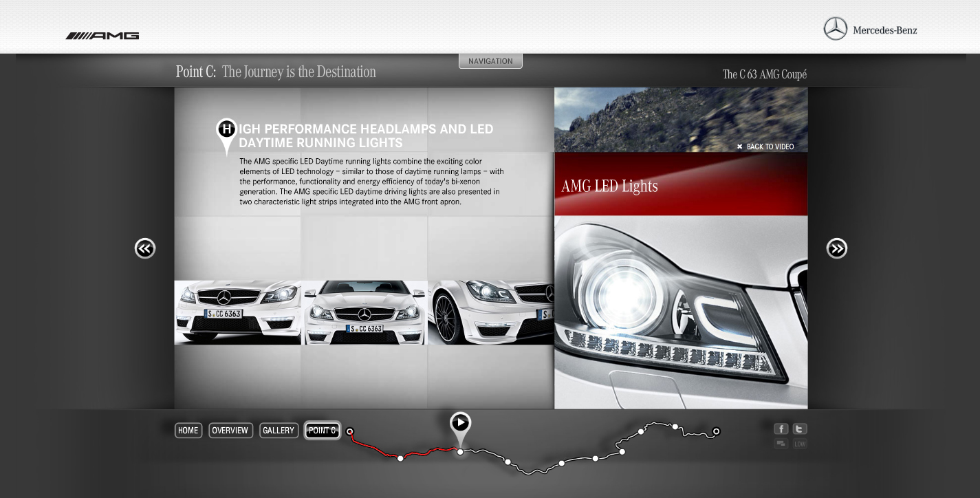Select the first waypoint dot after route start
The width and height of the screenshot is (980, 498).
tap(400, 458)
